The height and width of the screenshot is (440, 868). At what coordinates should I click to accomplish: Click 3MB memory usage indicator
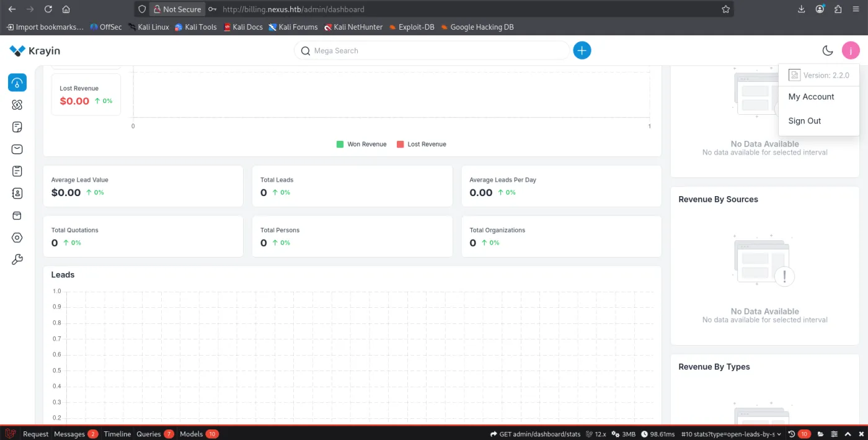(x=624, y=434)
